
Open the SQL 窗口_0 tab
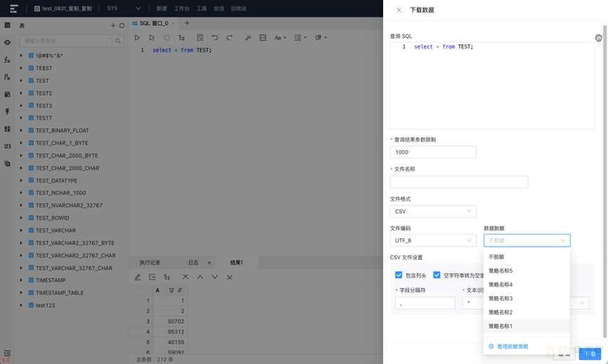[x=154, y=23]
